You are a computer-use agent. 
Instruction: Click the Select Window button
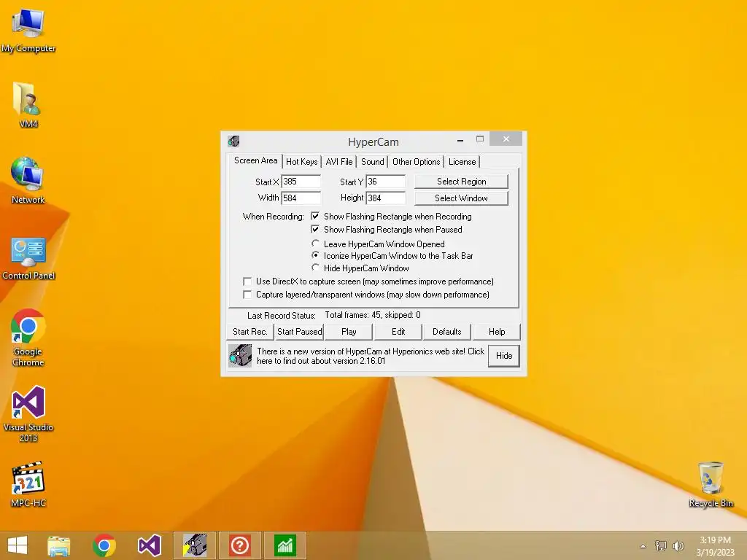click(461, 198)
